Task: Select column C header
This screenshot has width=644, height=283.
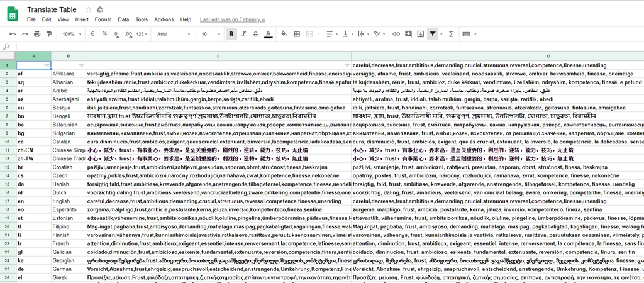Action: tap(218, 56)
